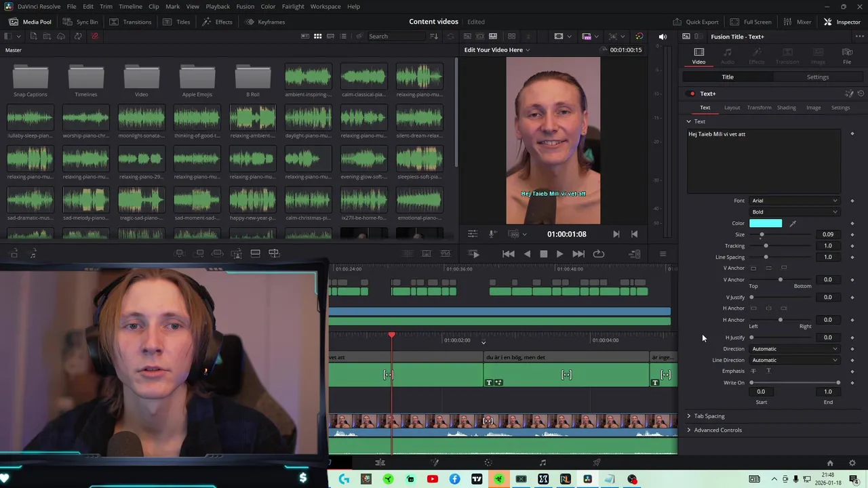Pick color with the eyedropper icon

[x=793, y=223]
